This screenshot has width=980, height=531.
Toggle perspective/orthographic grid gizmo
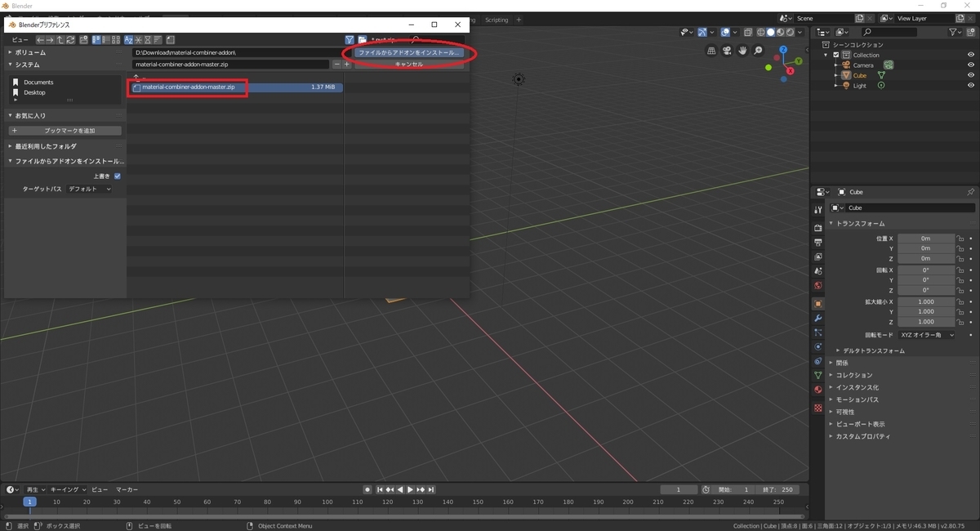coord(711,50)
